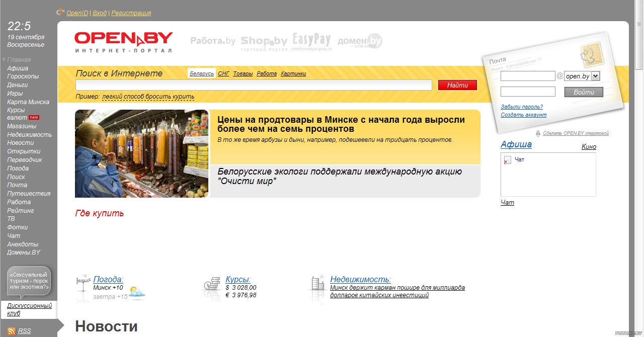Click the red Найти search button

tap(457, 85)
